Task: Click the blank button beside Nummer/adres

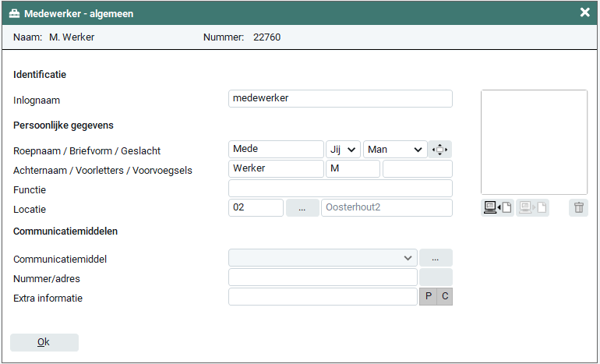Action: pyautogui.click(x=436, y=277)
